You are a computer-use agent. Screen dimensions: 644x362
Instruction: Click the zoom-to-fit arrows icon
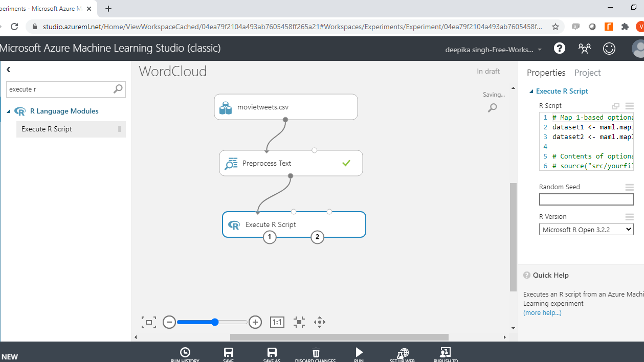299,322
